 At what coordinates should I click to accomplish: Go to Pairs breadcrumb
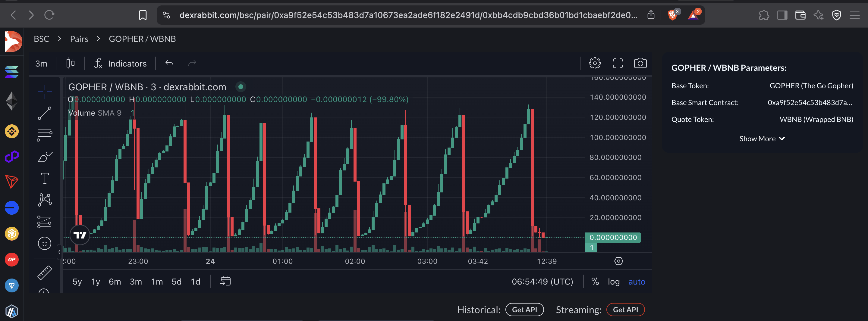coord(79,39)
